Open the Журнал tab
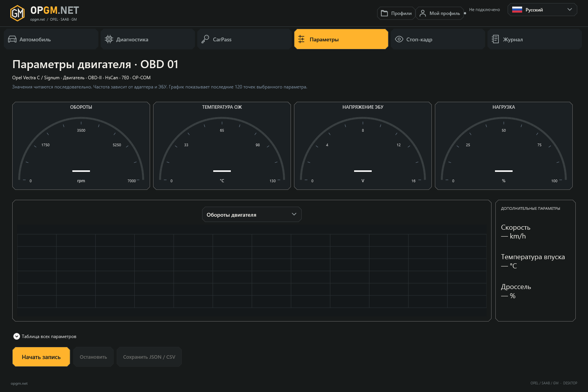Screen dimensions: 588x392 pyautogui.click(x=534, y=39)
